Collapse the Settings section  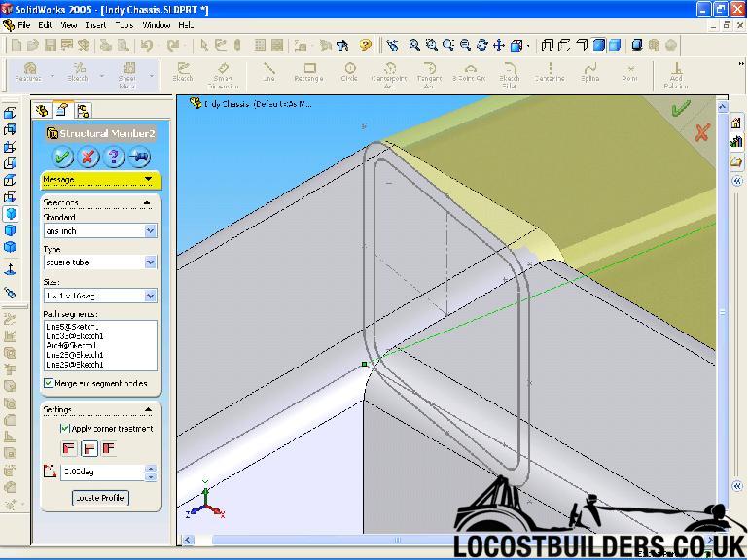(x=148, y=409)
